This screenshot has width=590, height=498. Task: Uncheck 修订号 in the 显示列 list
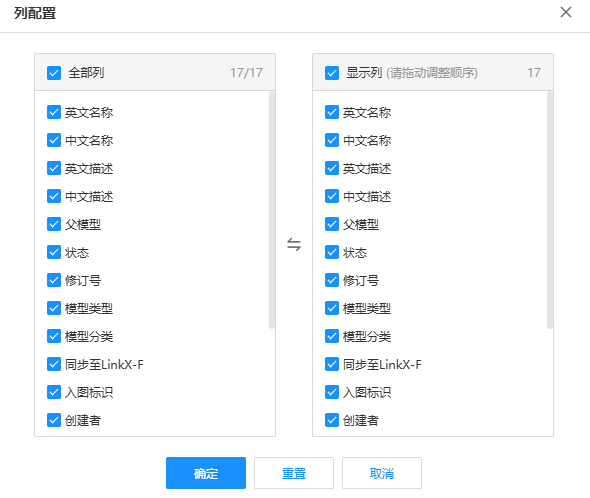pos(332,280)
